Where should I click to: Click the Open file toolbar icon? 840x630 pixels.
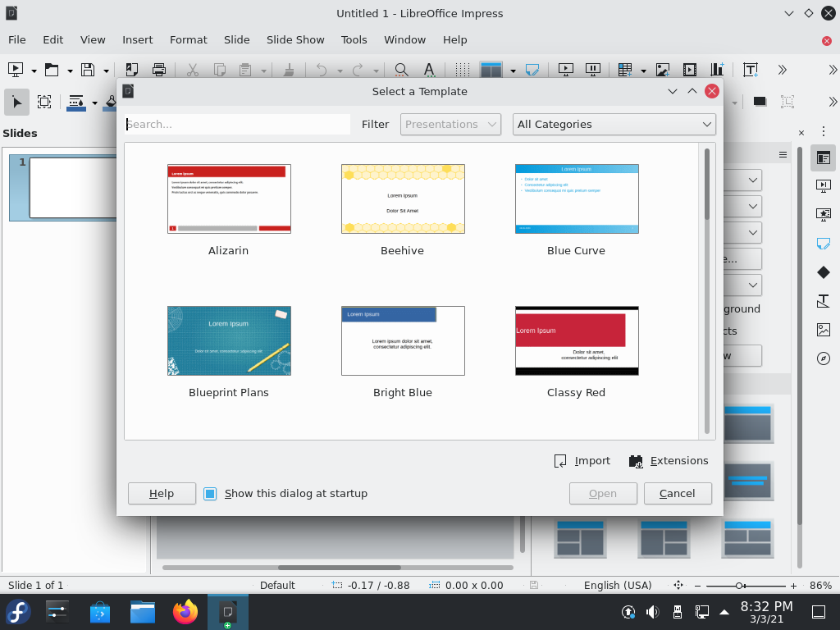click(52, 70)
